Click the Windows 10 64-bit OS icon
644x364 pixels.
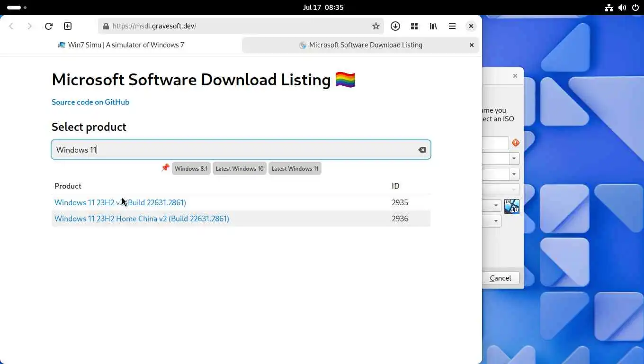pyautogui.click(x=512, y=206)
